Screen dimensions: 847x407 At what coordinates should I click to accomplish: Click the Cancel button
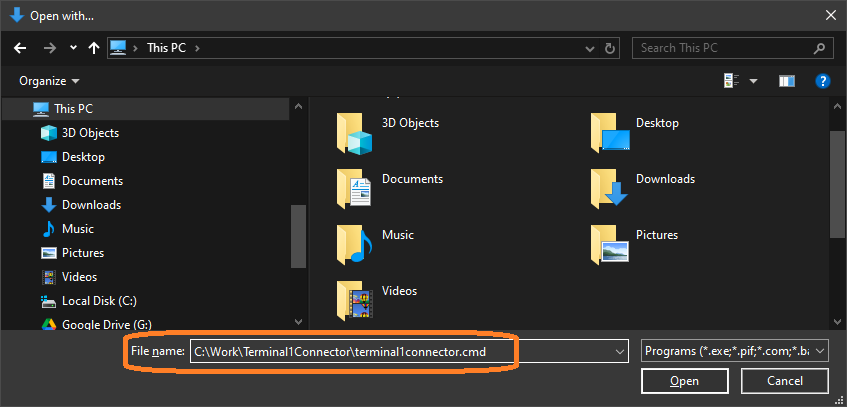coord(784,381)
